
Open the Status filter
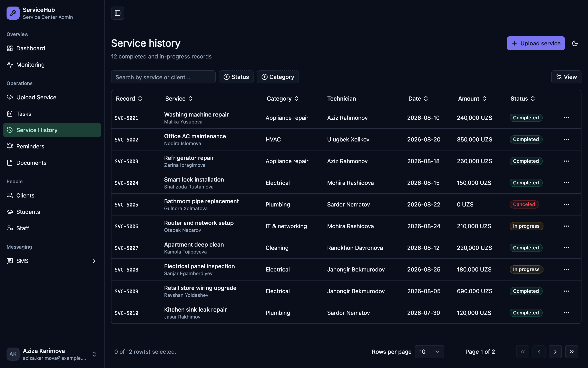pyautogui.click(x=236, y=77)
